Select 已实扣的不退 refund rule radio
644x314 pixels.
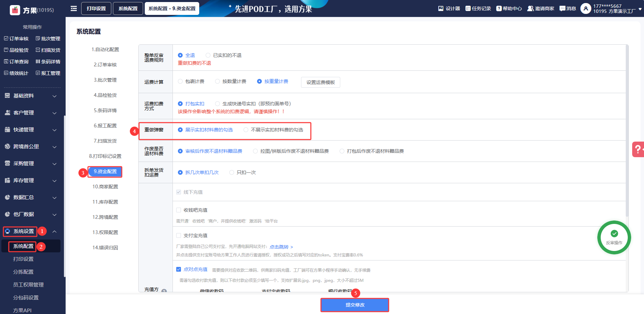[208, 55]
